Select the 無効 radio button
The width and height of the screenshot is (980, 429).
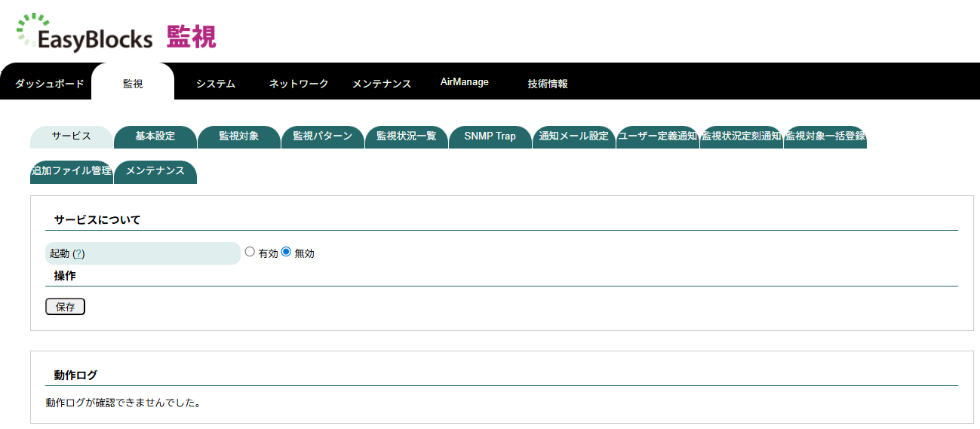point(286,253)
